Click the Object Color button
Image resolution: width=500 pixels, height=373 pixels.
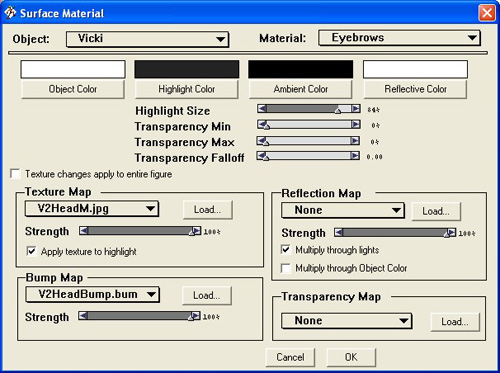(73, 89)
